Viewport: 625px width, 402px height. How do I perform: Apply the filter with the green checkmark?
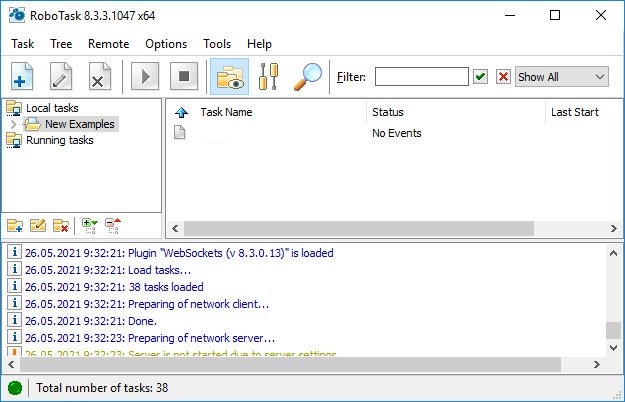(481, 76)
